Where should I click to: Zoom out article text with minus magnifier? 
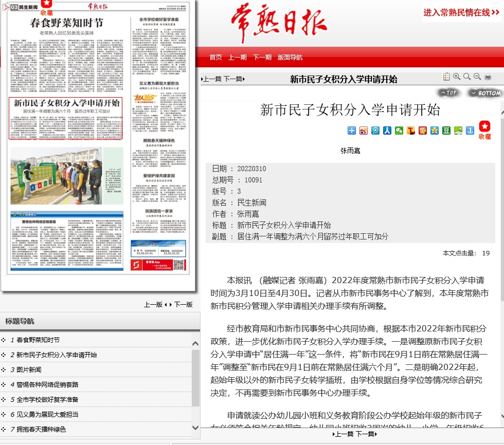tap(477, 77)
